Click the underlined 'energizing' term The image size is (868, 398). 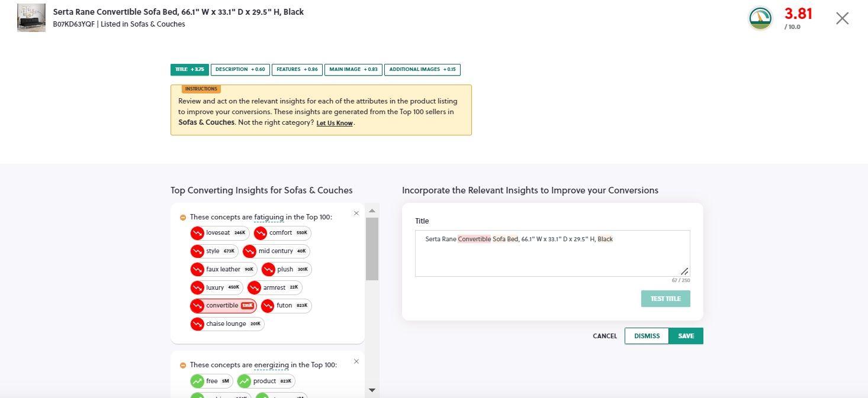(x=272, y=365)
